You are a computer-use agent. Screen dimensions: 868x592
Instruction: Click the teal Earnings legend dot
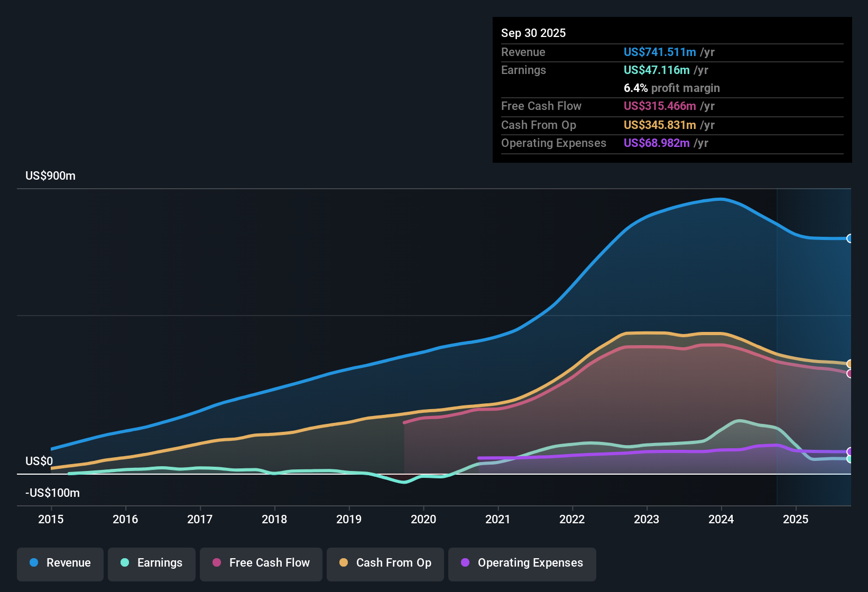click(125, 563)
